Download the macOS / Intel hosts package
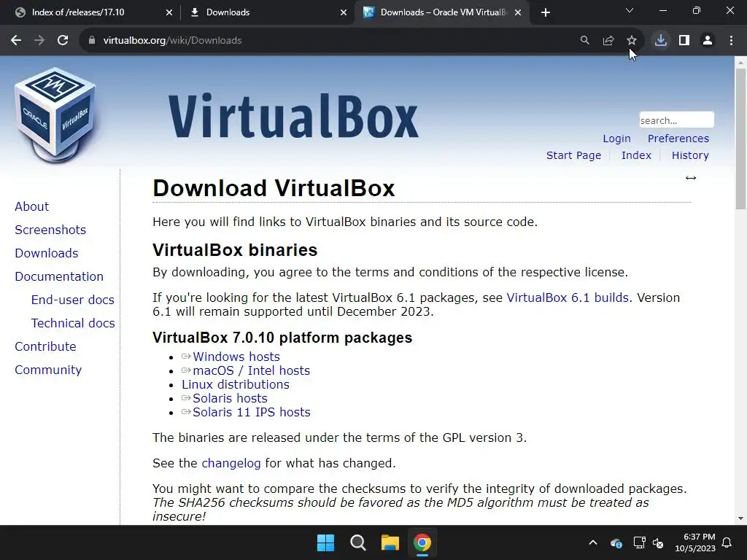The height and width of the screenshot is (560, 747). pyautogui.click(x=251, y=370)
